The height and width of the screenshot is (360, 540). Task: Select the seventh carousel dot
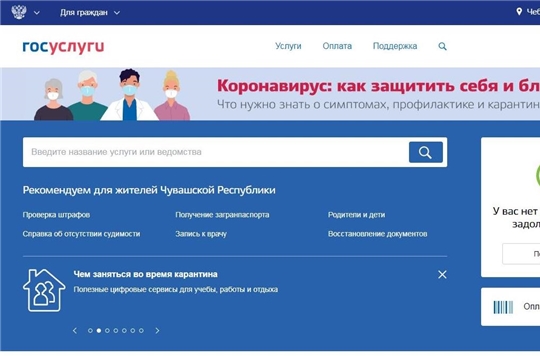coord(141,330)
